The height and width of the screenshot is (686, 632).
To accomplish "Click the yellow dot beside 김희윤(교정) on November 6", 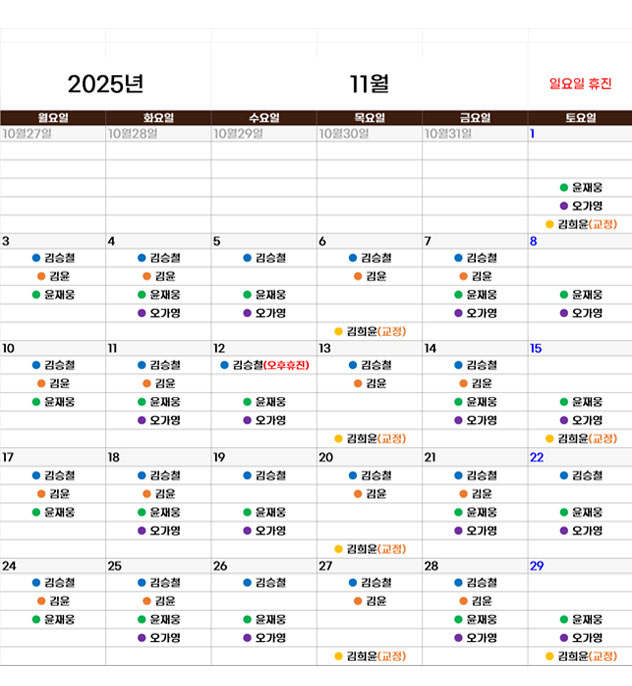I will [x=338, y=331].
